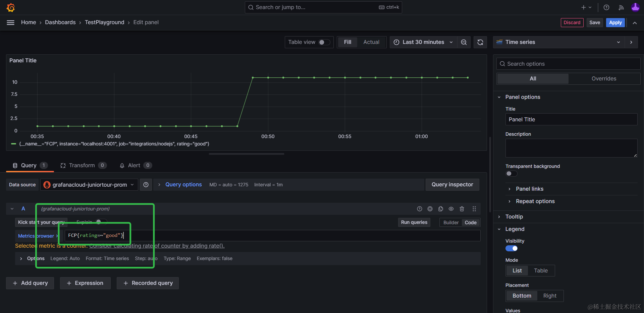Image resolution: width=644 pixels, height=313 pixels.
Task: Disable the Legend Visibility switch
Action: pyautogui.click(x=511, y=248)
